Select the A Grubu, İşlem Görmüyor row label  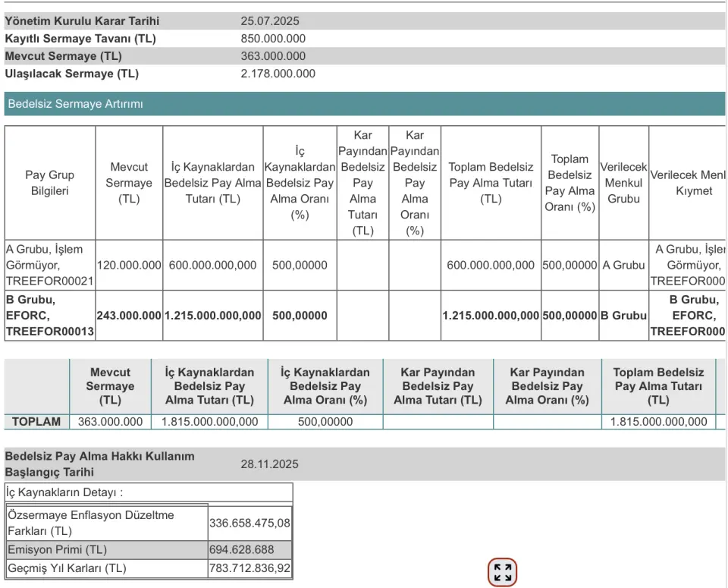point(45,265)
